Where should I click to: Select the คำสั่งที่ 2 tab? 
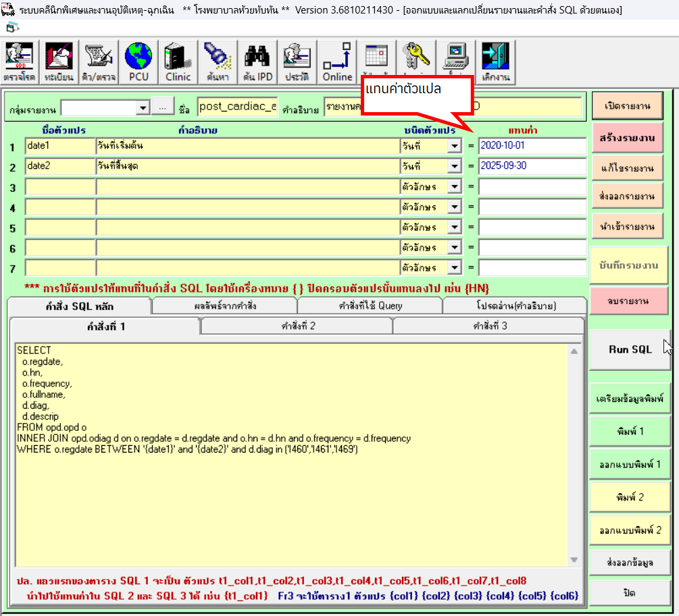click(297, 326)
